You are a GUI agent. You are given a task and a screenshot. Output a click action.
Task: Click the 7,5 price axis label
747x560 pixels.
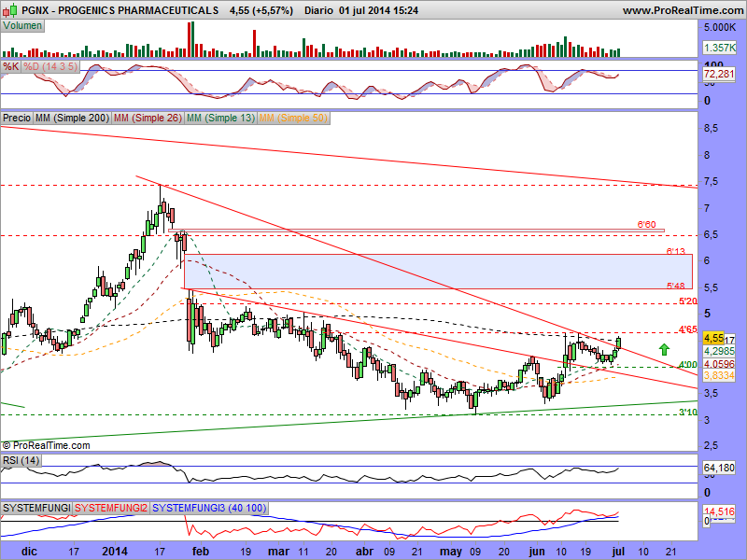[710, 181]
